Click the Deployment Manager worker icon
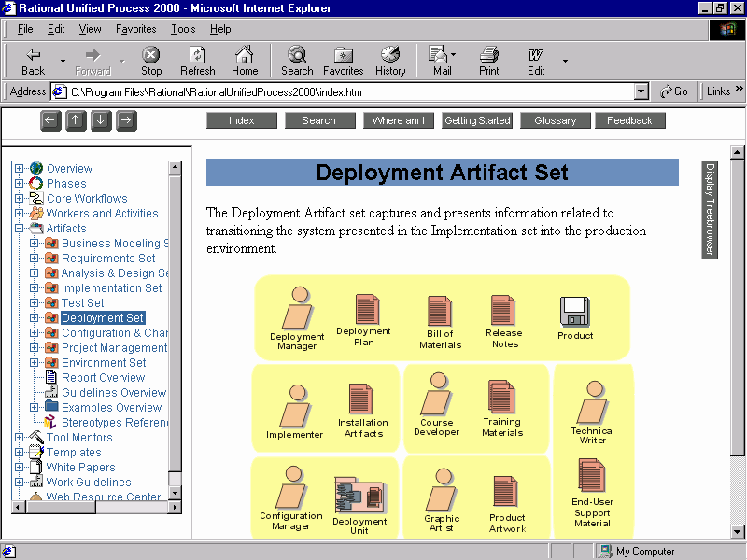 296,308
